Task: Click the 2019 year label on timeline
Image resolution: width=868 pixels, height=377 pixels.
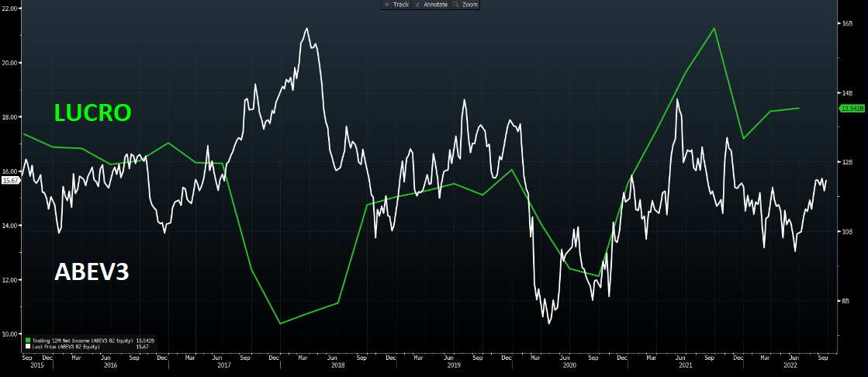Action: [453, 365]
